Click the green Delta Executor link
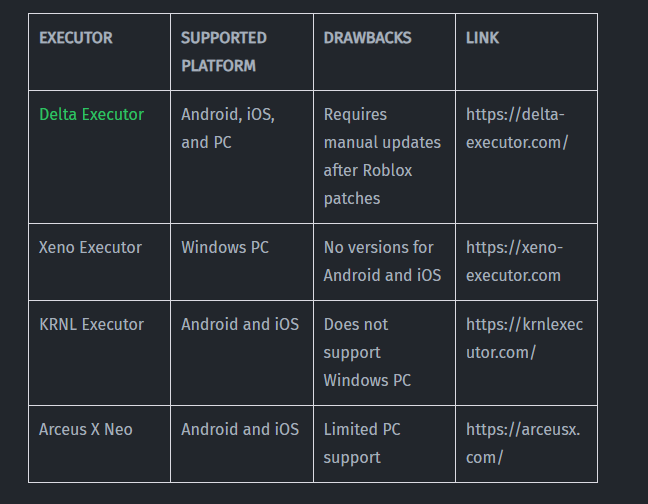 point(91,114)
